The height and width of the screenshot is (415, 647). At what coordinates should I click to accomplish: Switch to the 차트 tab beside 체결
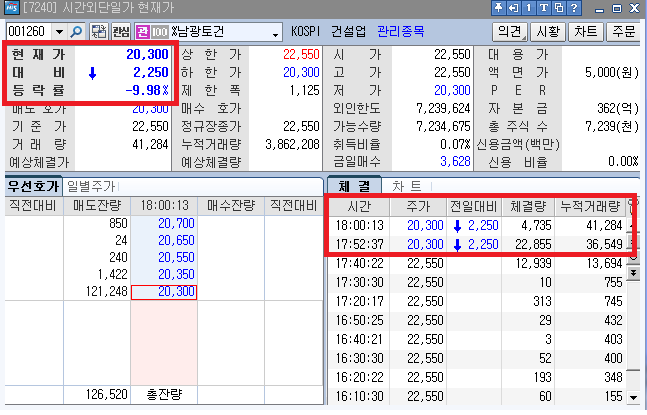click(x=406, y=186)
